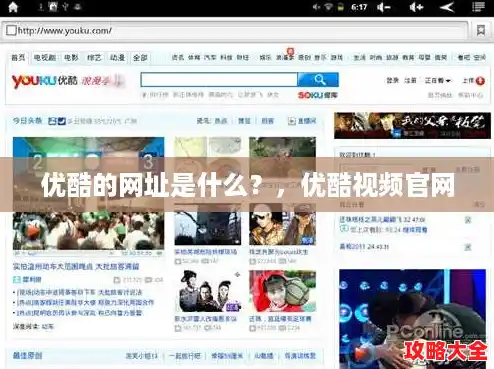Open the menu icon in status bar
Viewport: 494px width, 369px height.
[x=478, y=7]
